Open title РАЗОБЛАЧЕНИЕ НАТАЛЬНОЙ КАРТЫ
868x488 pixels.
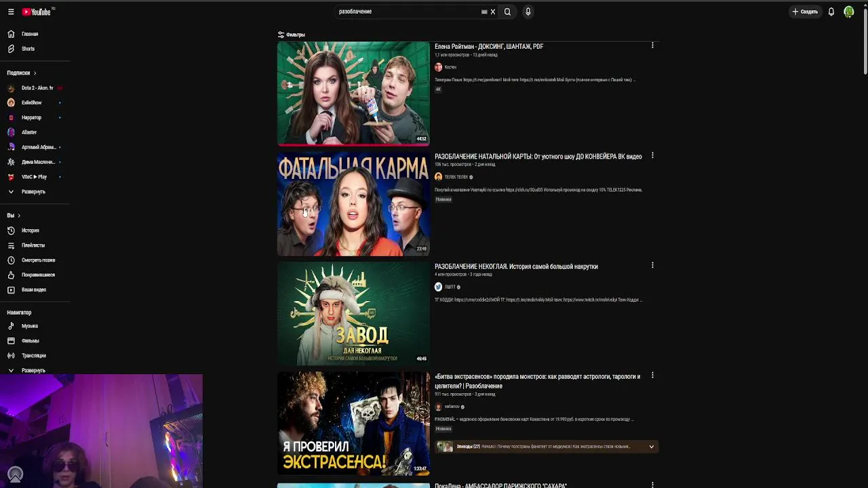coord(538,157)
